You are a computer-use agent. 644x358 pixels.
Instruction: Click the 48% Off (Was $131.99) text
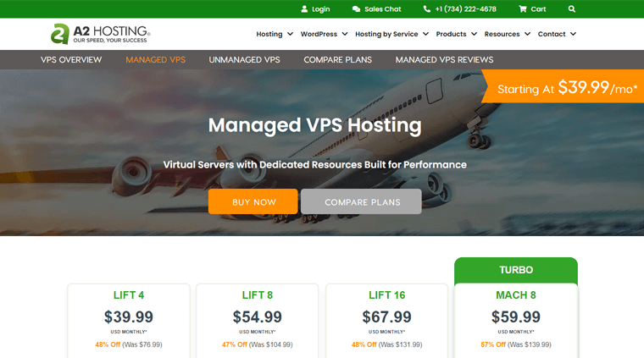pyautogui.click(x=387, y=344)
